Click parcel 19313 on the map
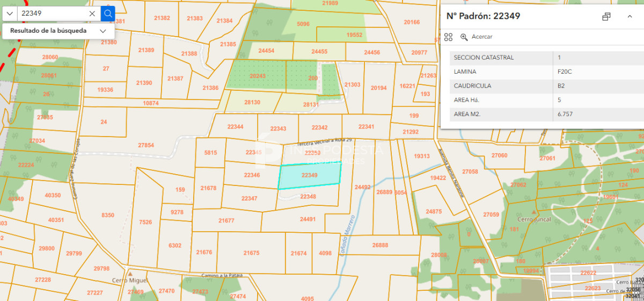Viewport: 644px width, 301px height. pyautogui.click(x=422, y=156)
